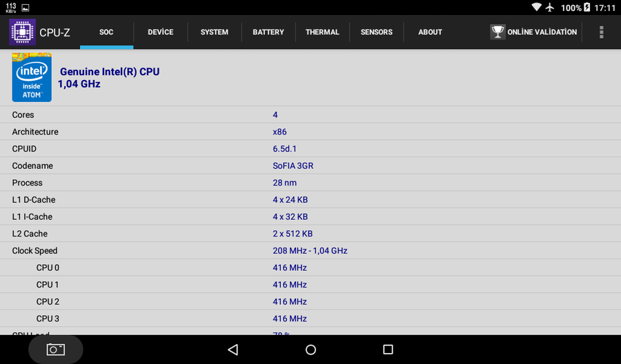Tap the SoFIA 3GR codename value
The height and width of the screenshot is (364, 621).
293,165
